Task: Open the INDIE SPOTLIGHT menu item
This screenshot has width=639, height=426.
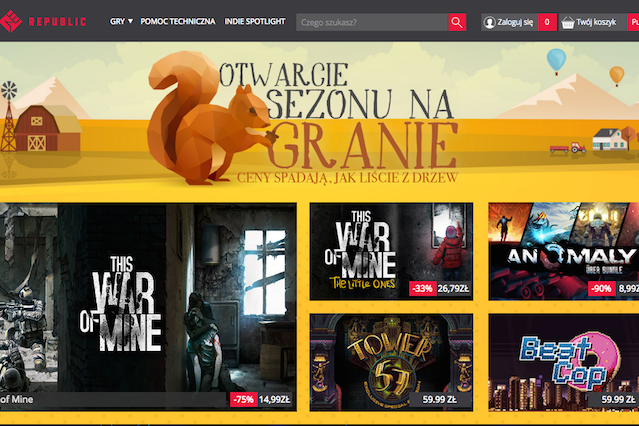Action: [255, 21]
